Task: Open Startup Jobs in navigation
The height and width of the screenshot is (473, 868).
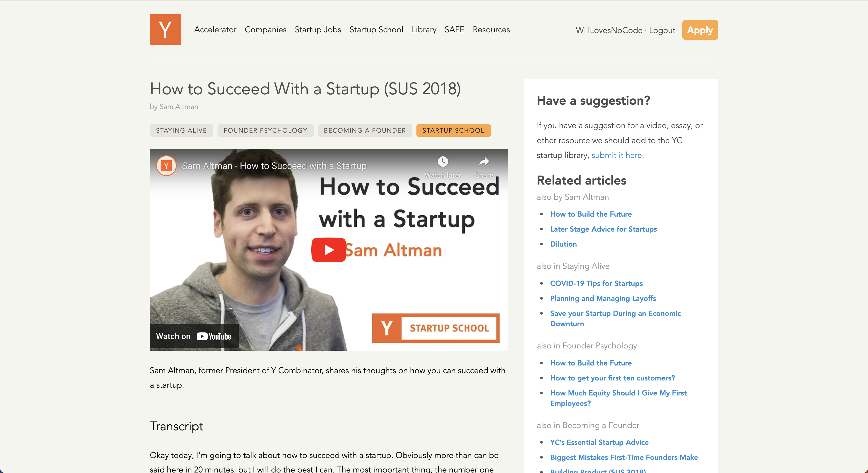Action: point(318,30)
